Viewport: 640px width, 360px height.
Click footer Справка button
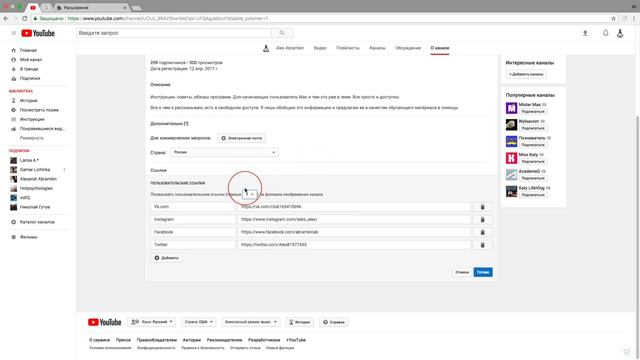[x=334, y=322]
